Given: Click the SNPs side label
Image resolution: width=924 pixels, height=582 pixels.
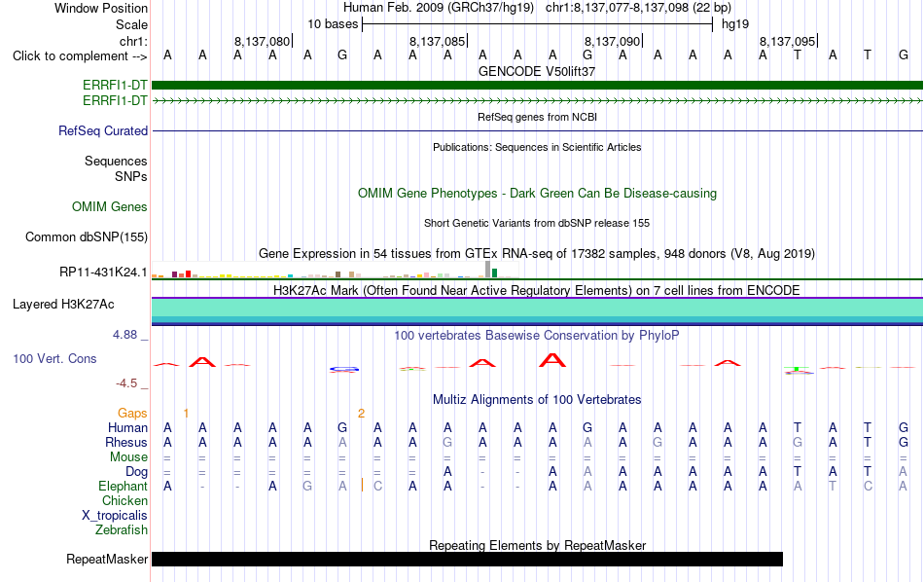Looking at the screenshot, I should 131,176.
